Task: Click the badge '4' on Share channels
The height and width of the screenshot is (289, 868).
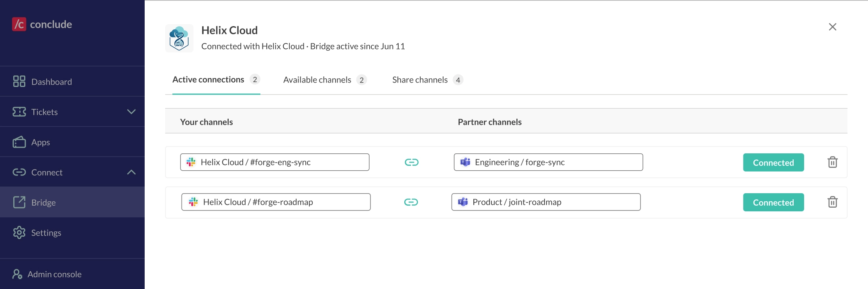Action: click(458, 80)
